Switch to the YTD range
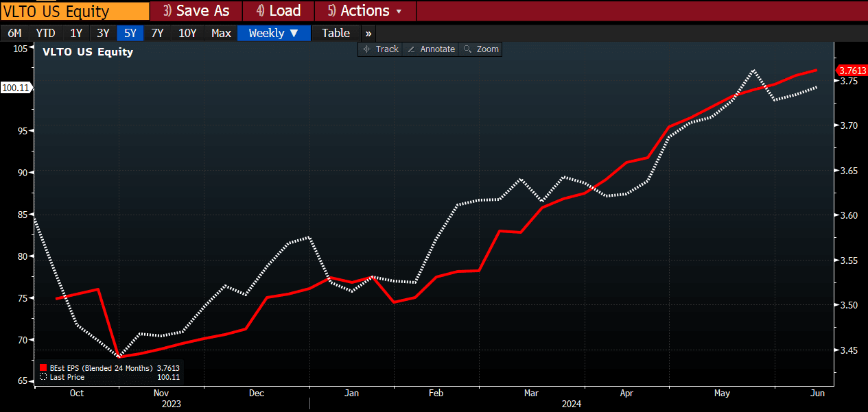Viewport: 868px width, 412px height. [45, 33]
